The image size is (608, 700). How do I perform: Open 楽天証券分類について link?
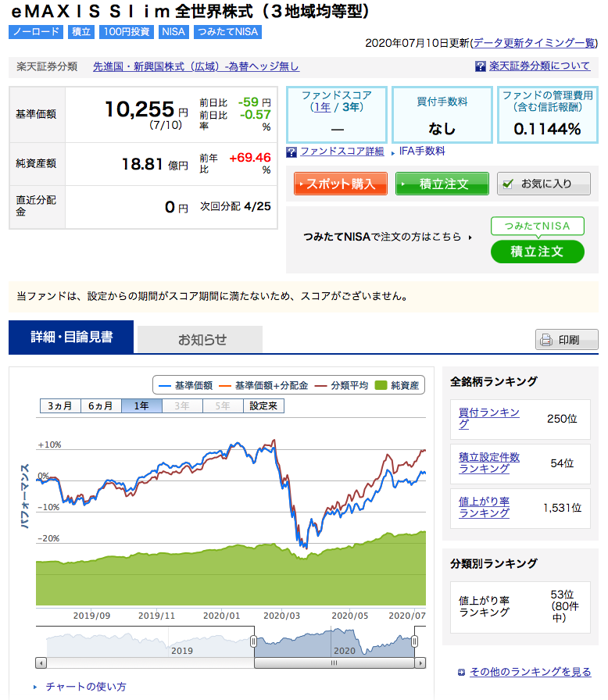539,66
